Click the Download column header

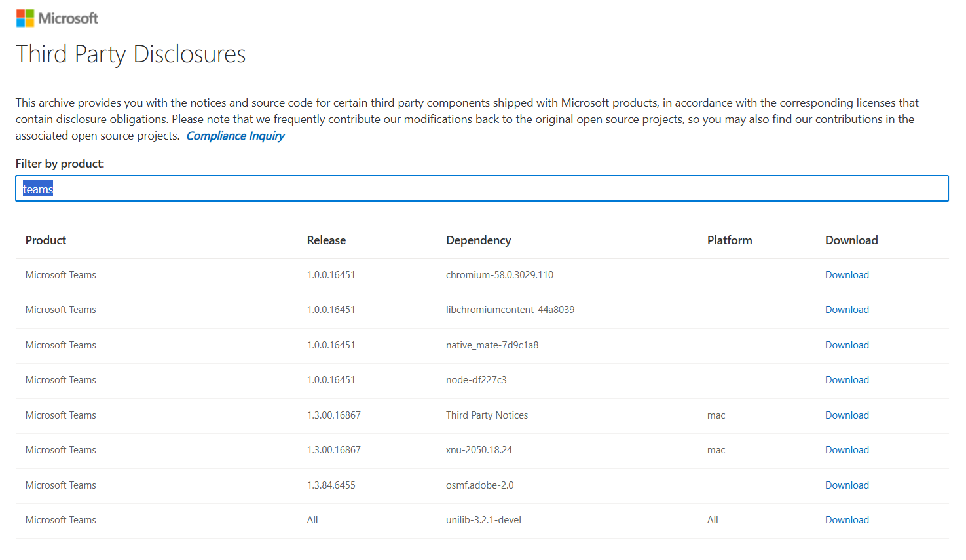click(x=851, y=240)
